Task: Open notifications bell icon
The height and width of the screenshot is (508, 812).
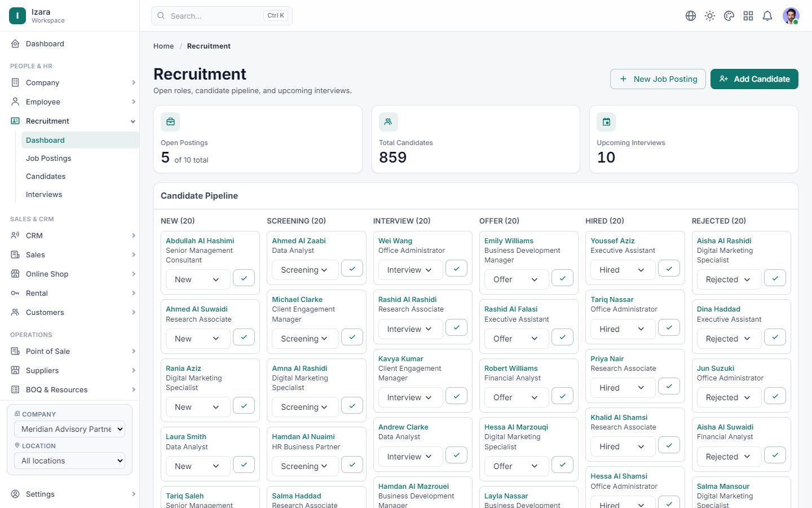Action: (x=767, y=16)
